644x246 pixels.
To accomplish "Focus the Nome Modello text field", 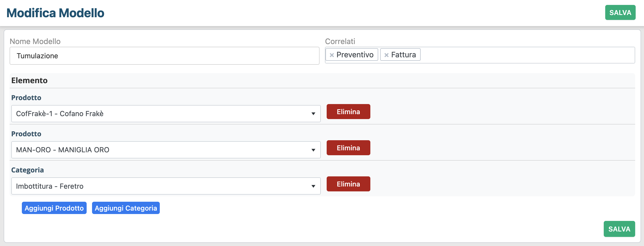I will point(164,56).
